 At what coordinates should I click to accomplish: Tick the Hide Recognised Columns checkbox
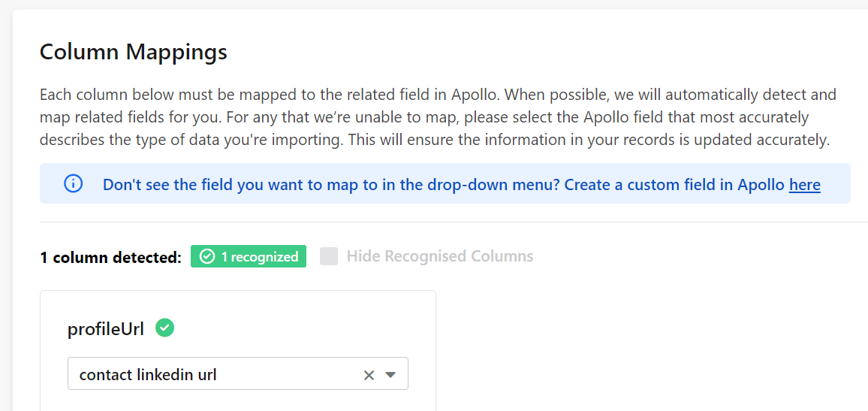click(x=329, y=256)
